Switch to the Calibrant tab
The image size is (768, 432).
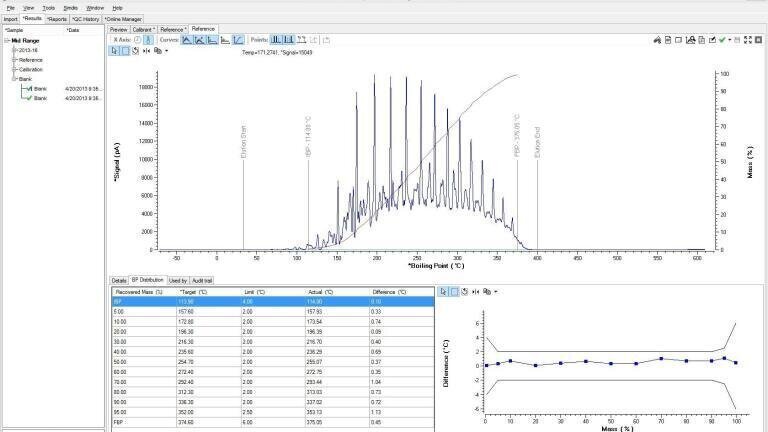click(x=144, y=29)
